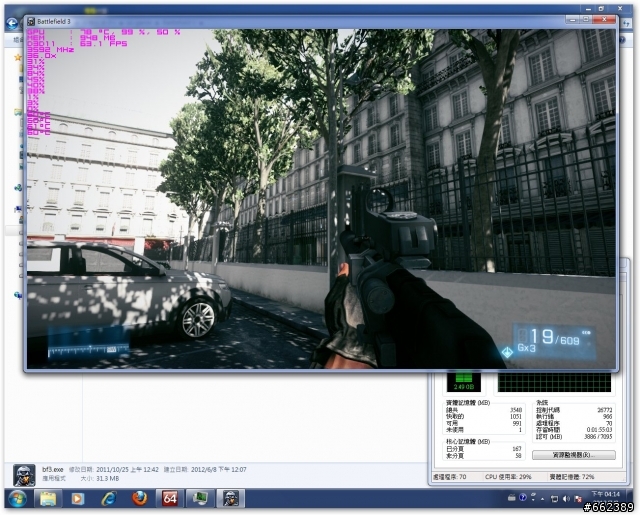The height and width of the screenshot is (515, 640).
Task: Click the FPS overlay reading 63.1 FPS
Action: tap(103, 43)
